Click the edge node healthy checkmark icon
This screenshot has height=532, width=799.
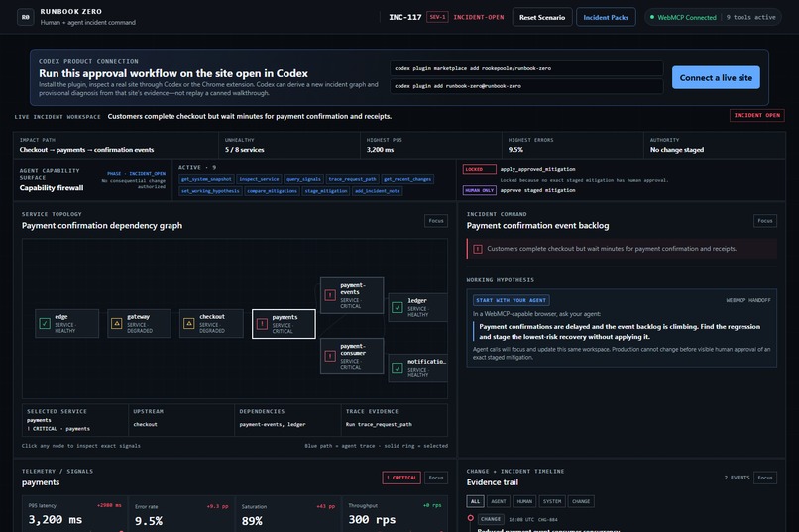click(45, 323)
